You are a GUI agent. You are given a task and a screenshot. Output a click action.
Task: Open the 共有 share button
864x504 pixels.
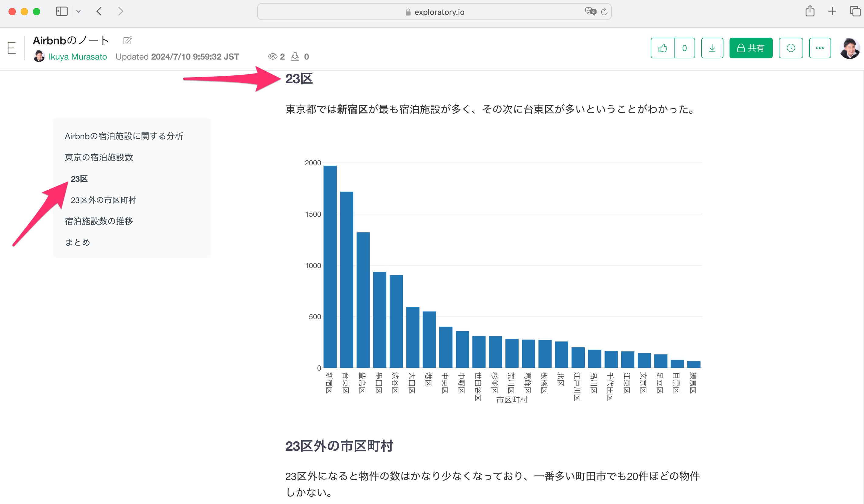[751, 48]
